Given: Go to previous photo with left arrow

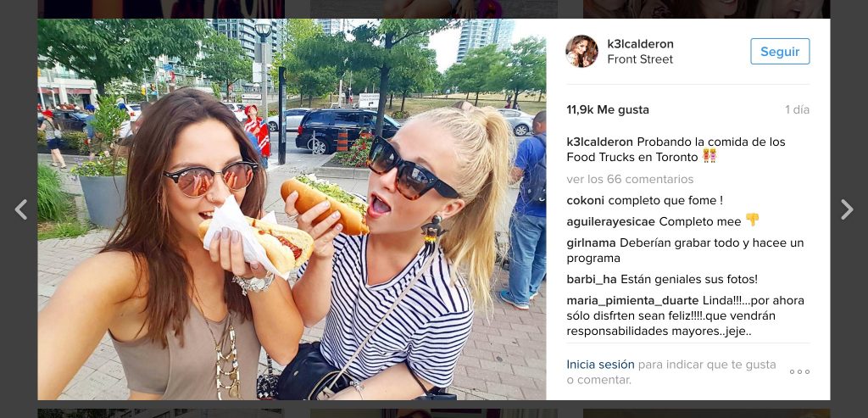Looking at the screenshot, I should coord(21,209).
